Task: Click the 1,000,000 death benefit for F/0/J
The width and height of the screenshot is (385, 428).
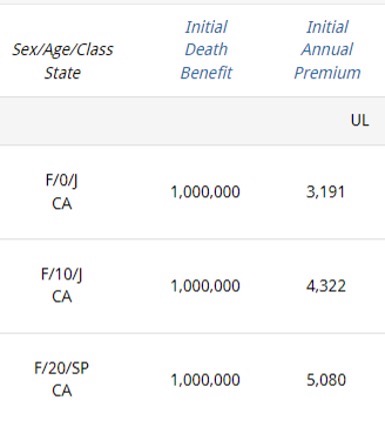Action: 205,192
